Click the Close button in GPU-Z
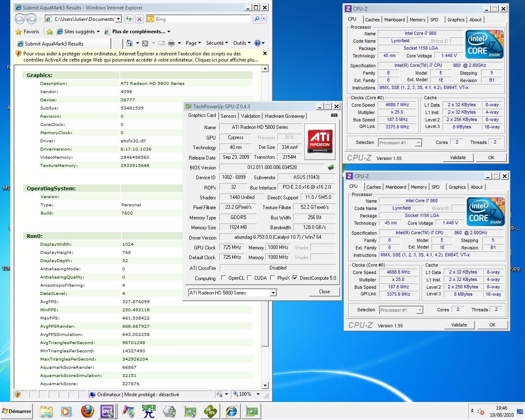525x420 pixels. coord(324,292)
